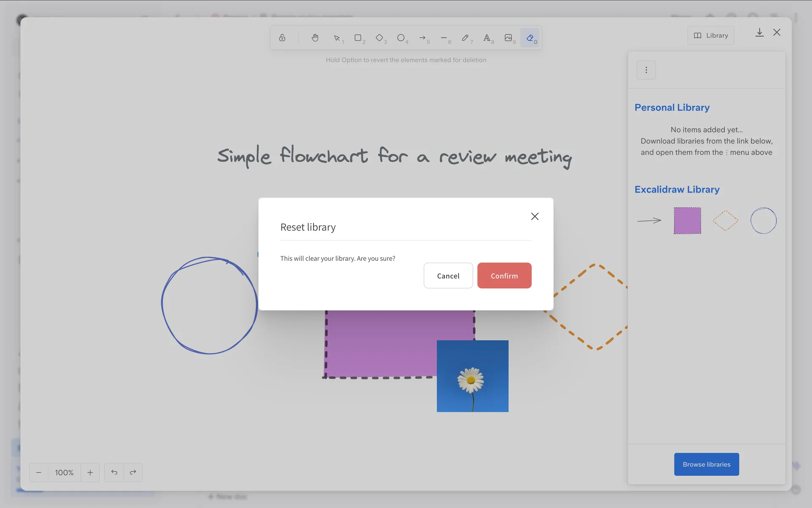
Task: Select the Selection arrow tool
Action: (x=337, y=38)
